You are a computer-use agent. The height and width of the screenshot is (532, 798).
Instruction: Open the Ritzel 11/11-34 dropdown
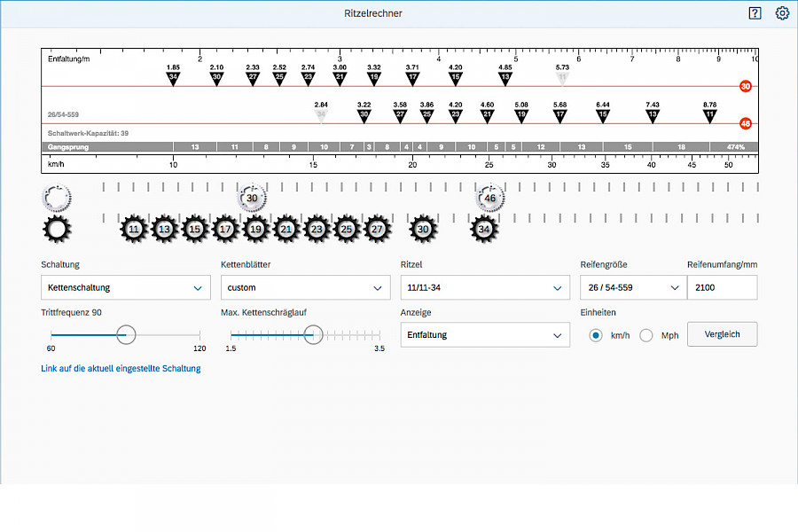pyautogui.click(x=484, y=287)
